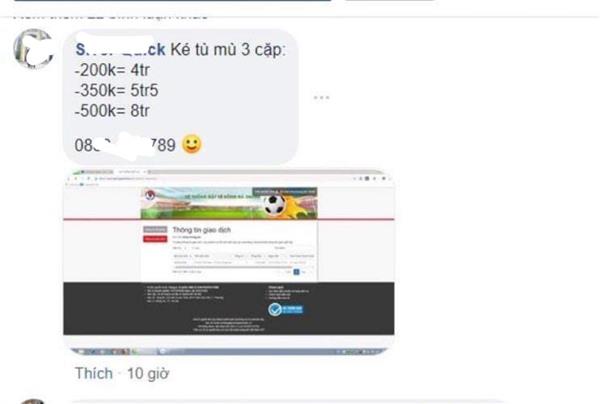The width and height of the screenshot is (600, 404).
Task: Open next commenter's avatar at bottom
Action: tap(33, 401)
